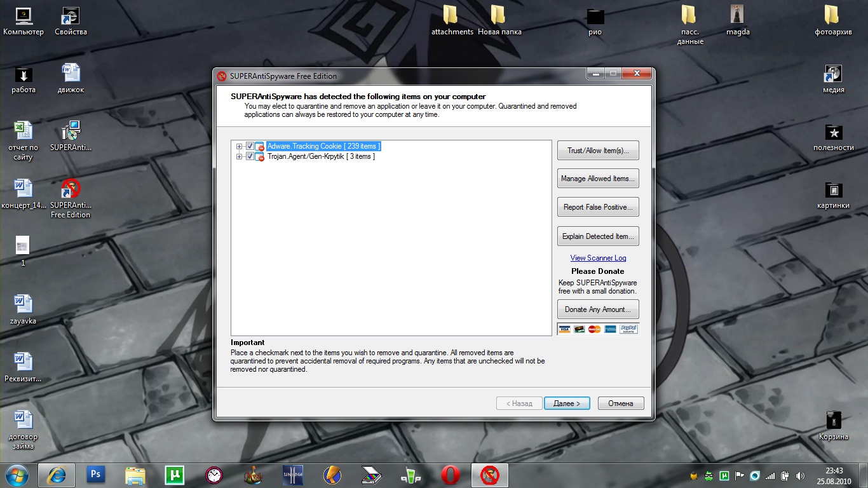
Task: Open the Windows Start menu
Action: click(x=17, y=475)
